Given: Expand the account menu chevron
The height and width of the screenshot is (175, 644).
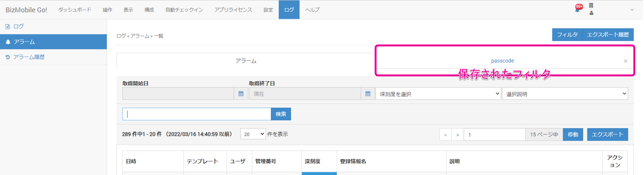Looking at the screenshot, I should [632, 10].
